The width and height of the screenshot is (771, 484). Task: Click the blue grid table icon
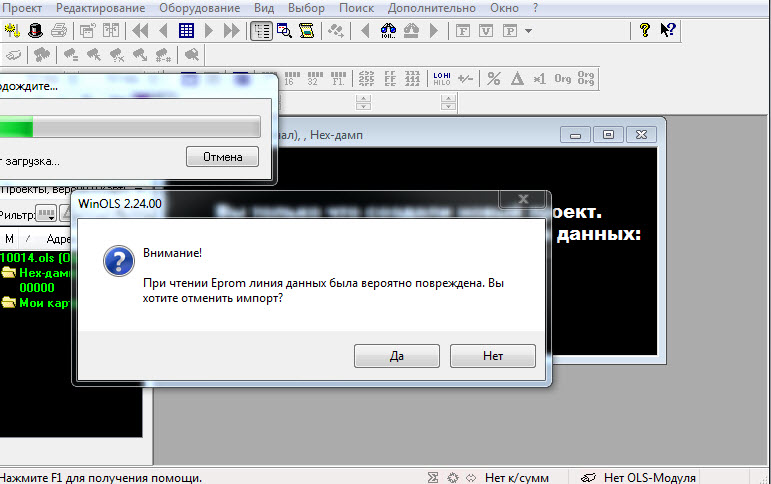[x=186, y=30]
